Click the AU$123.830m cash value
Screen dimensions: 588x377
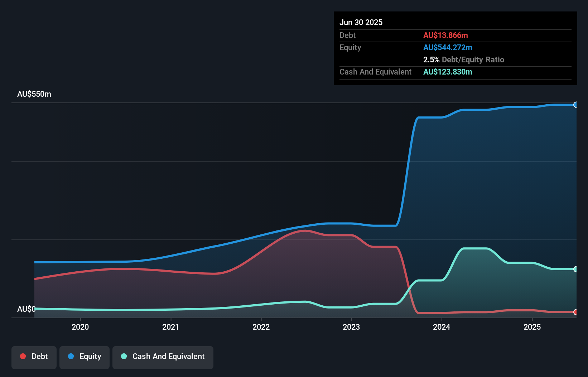click(x=448, y=72)
